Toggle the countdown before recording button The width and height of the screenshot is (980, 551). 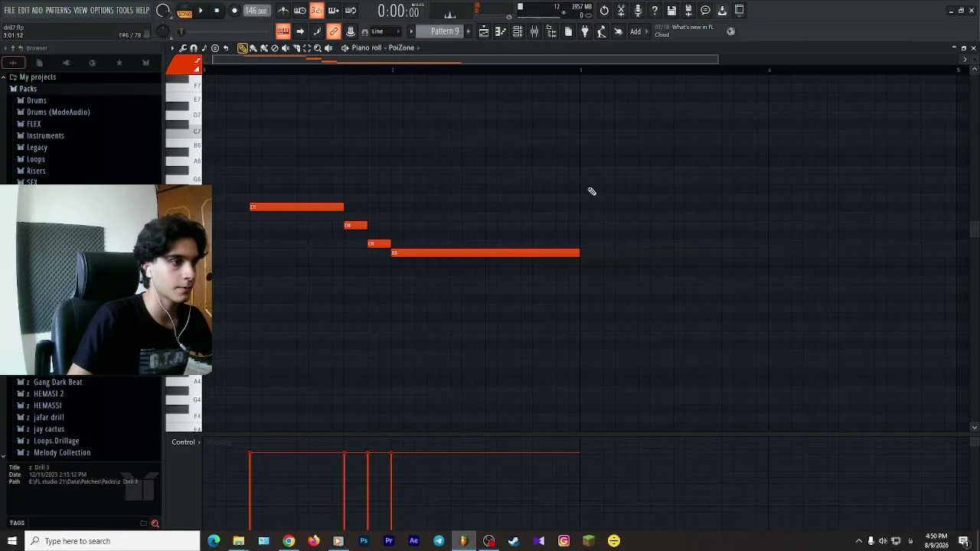[x=317, y=11]
